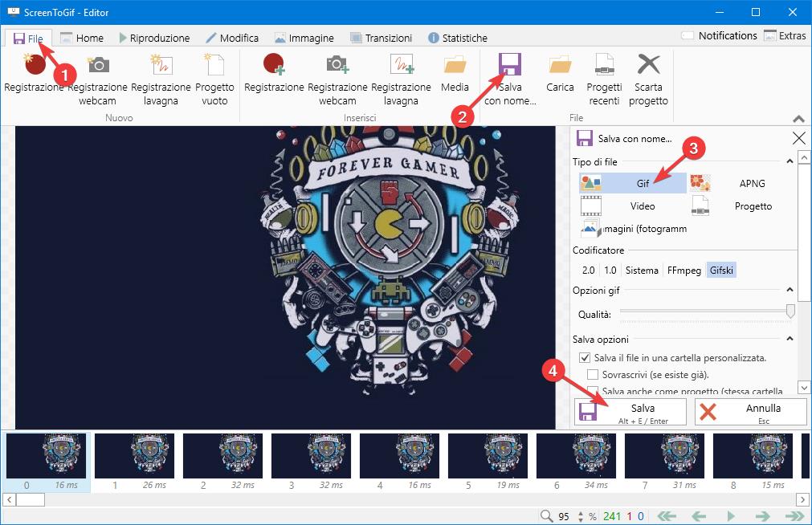The height and width of the screenshot is (525, 812).
Task: Open the Immagine tab
Action: (x=304, y=39)
